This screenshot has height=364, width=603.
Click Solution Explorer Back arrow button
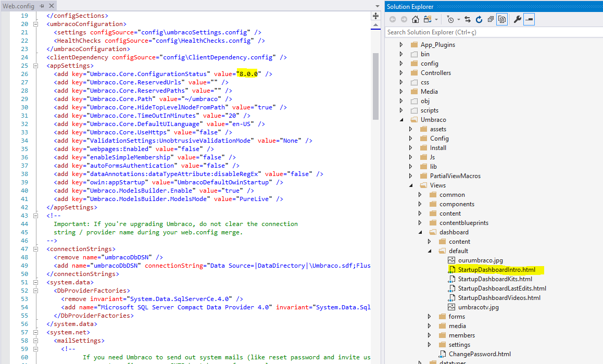click(393, 19)
